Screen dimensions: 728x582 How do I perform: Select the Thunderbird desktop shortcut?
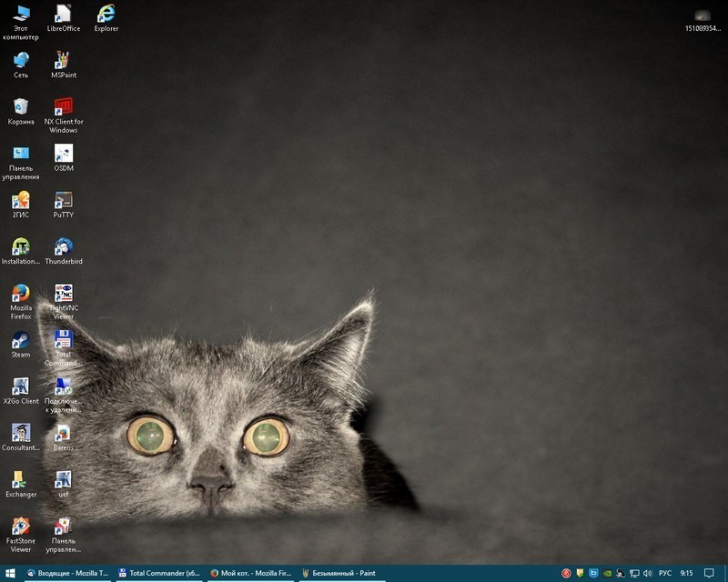pyautogui.click(x=63, y=247)
